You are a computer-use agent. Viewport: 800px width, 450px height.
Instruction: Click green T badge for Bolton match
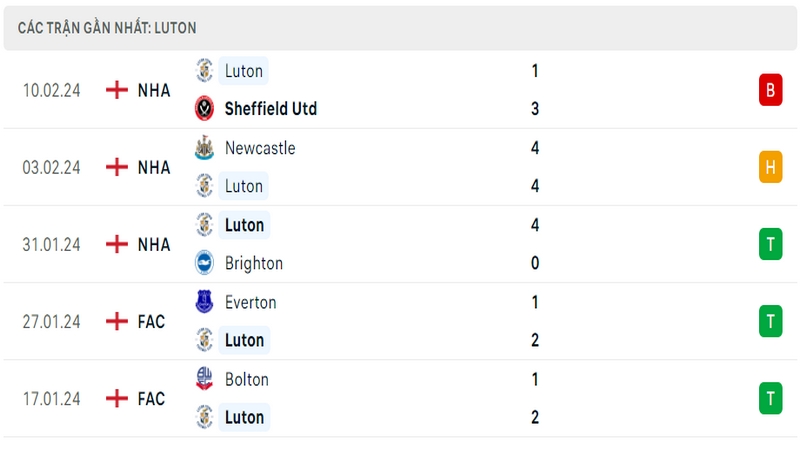click(770, 398)
